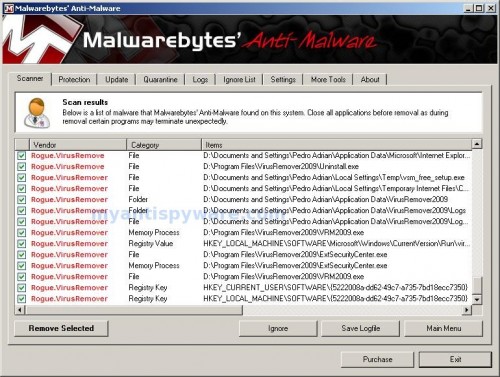Select the HKEY_CURRENT_USER registry key entry
This screenshot has height=377, width=500.
(335, 288)
